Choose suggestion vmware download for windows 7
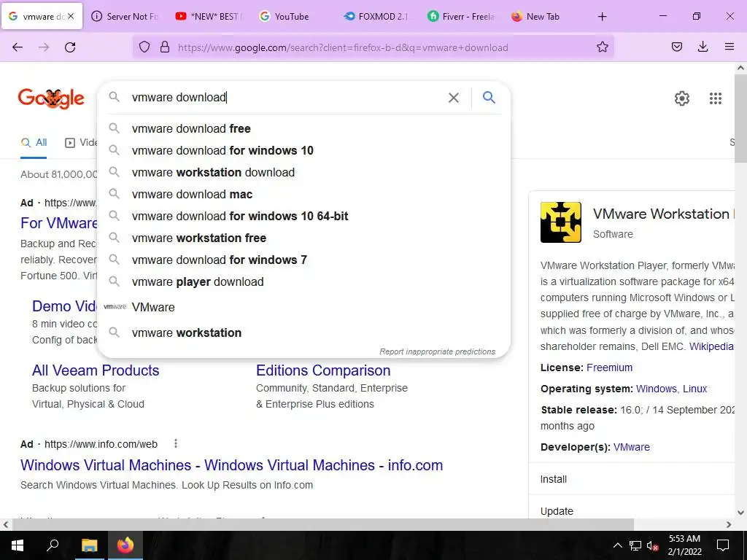This screenshot has height=560, width=747. (303, 260)
